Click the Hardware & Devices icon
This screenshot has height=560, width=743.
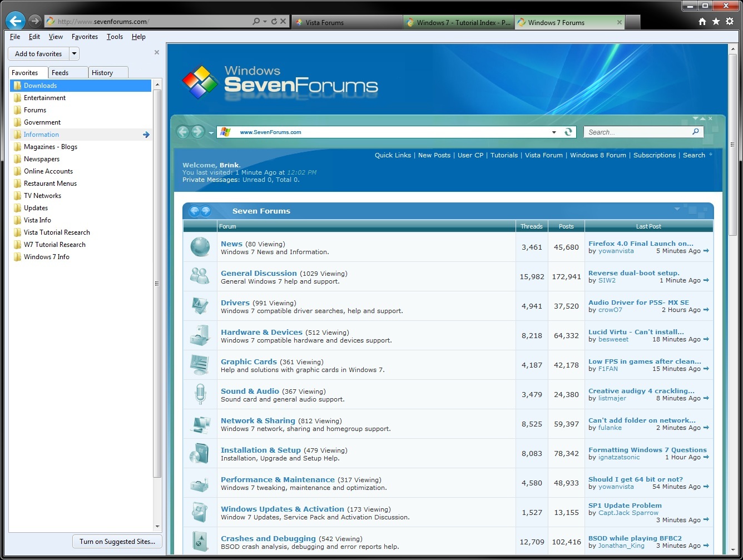(x=200, y=335)
